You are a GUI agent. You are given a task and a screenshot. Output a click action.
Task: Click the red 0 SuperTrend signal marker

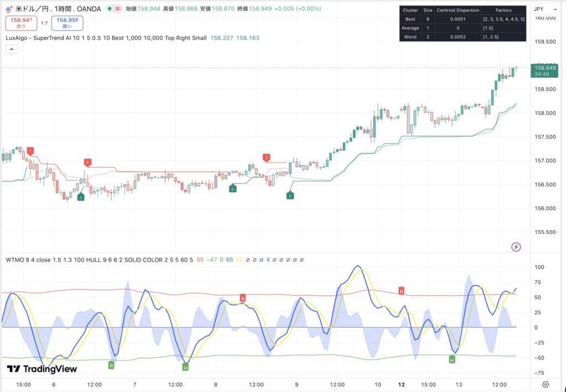pos(87,162)
